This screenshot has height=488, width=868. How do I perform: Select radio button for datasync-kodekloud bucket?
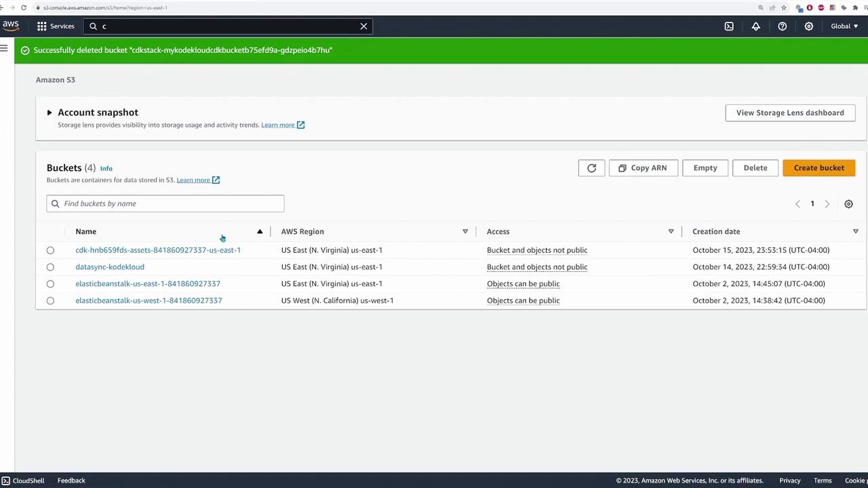pos(50,267)
